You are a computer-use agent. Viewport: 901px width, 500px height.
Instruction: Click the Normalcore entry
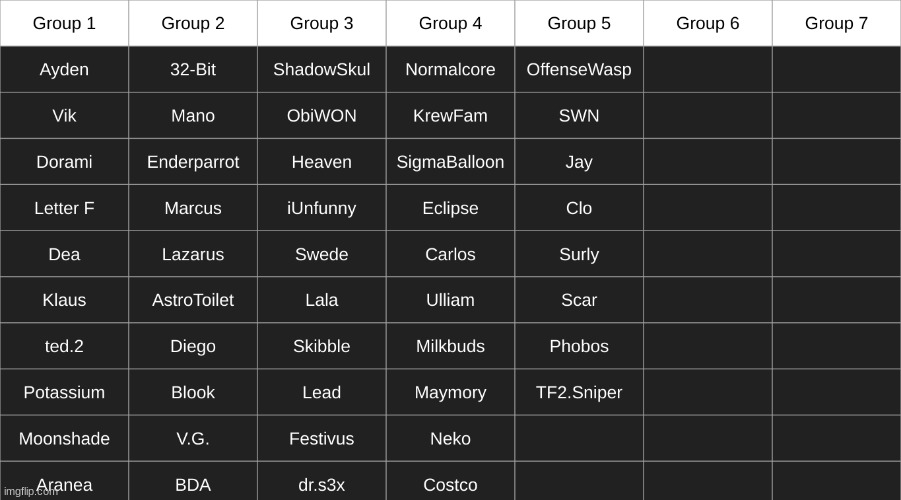point(450,70)
